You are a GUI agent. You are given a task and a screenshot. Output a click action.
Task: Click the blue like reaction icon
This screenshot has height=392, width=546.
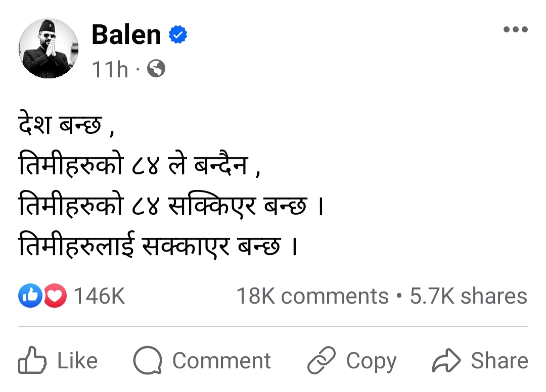click(x=30, y=296)
